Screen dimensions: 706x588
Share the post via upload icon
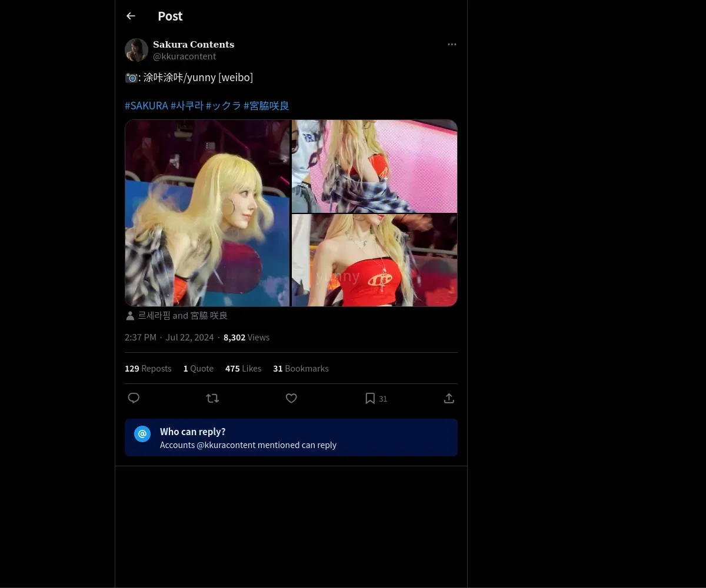[x=449, y=398]
